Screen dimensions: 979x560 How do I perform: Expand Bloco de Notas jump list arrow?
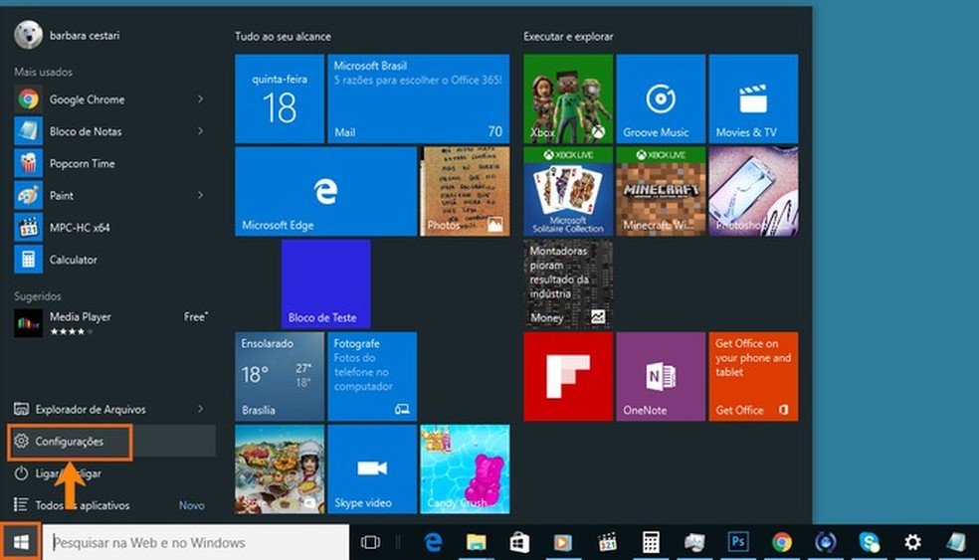[x=200, y=131]
